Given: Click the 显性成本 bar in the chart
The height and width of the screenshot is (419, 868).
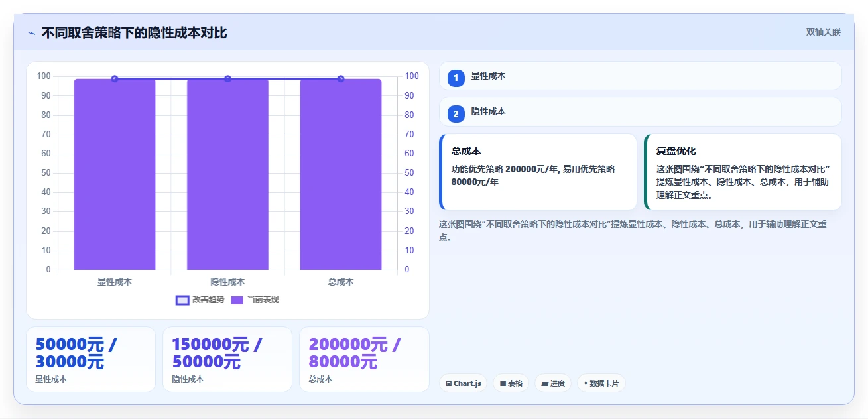Looking at the screenshot, I should pyautogui.click(x=115, y=174).
